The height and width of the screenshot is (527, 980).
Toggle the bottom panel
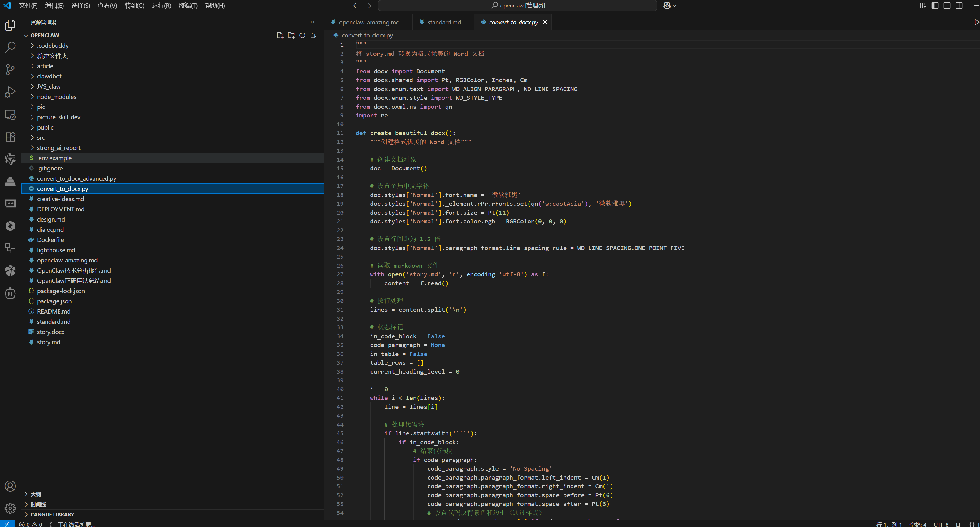947,6
